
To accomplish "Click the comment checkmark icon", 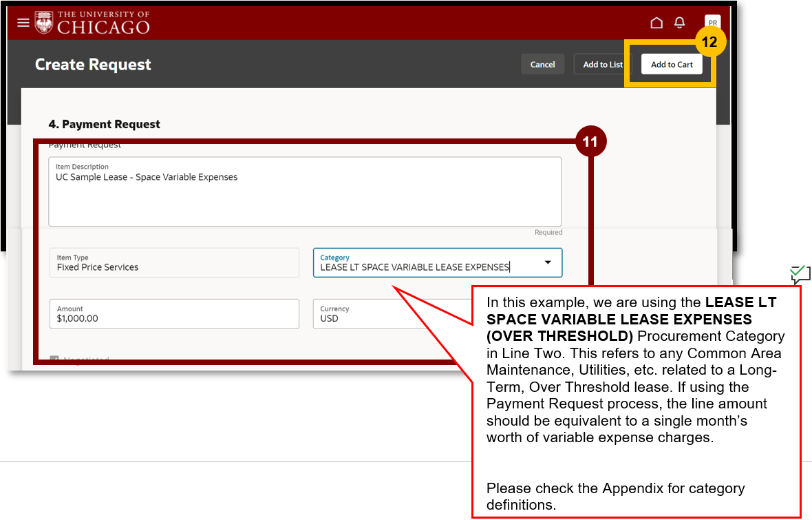I will tap(800, 273).
